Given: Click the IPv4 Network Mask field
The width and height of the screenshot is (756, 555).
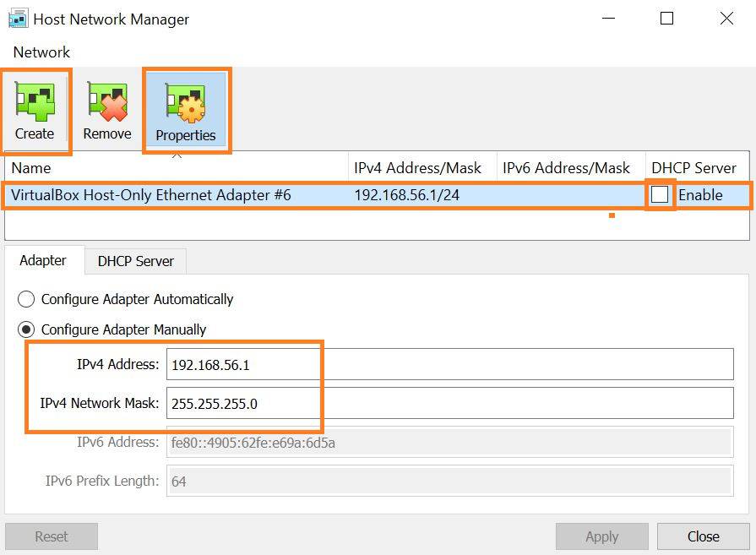Looking at the screenshot, I should pyautogui.click(x=450, y=403).
